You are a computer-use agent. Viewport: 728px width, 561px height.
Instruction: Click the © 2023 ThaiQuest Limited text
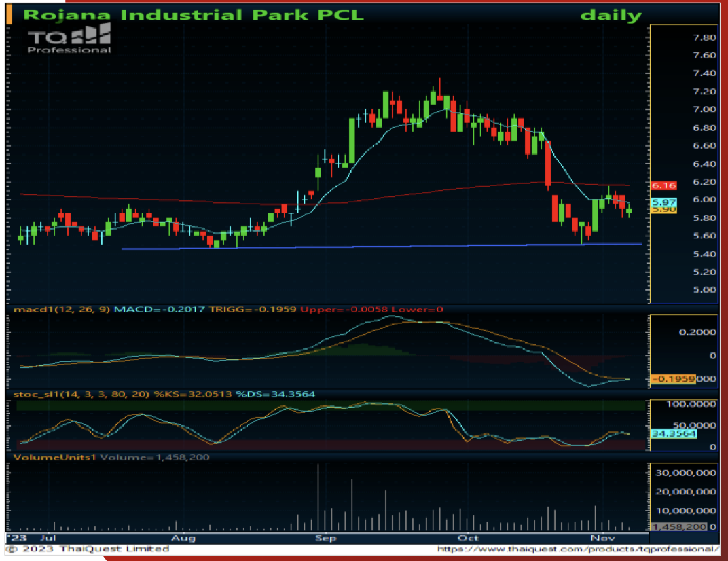[89, 549]
